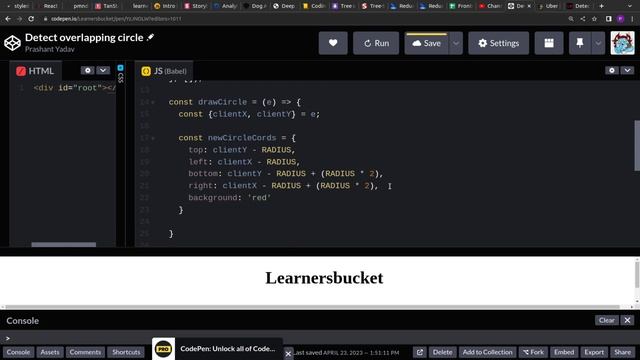The image size is (640, 360).
Task: Expand browser tab search chevron
Action: (629, 6)
